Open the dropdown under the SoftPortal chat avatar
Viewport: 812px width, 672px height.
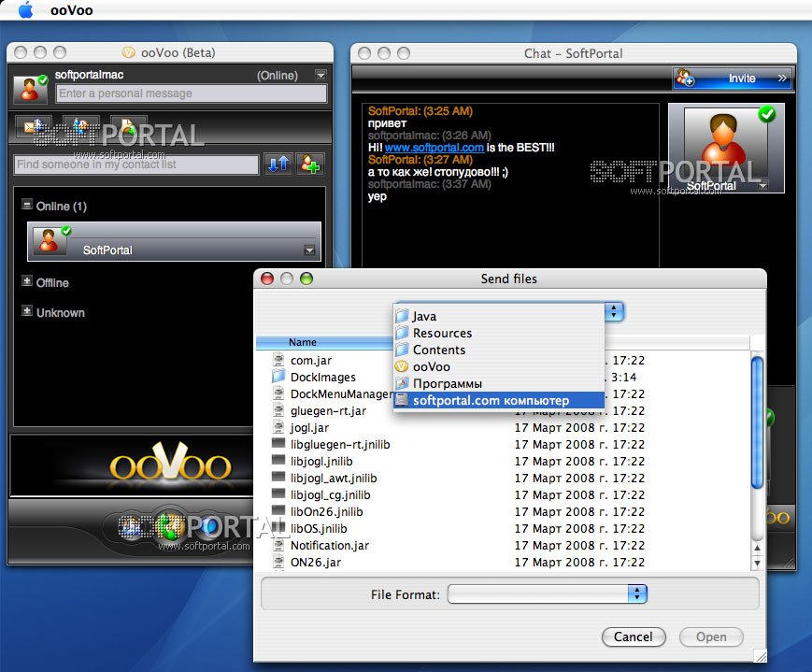click(x=762, y=186)
